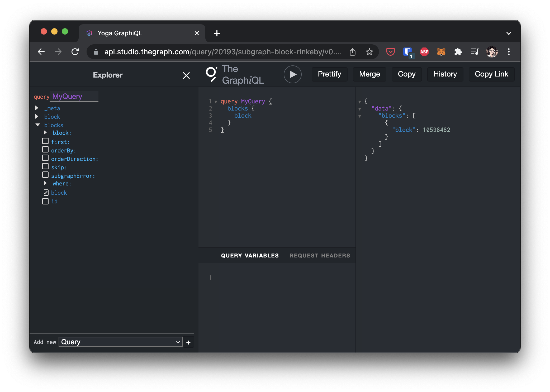Click the Prettify button
The height and width of the screenshot is (392, 550).
(329, 74)
